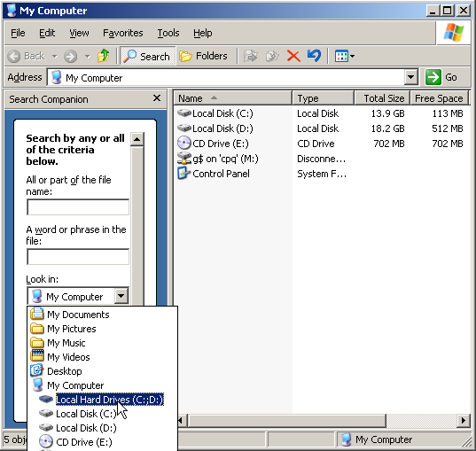The width and height of the screenshot is (476, 451).
Task: Click the Copy To toolbar icon
Action: click(x=272, y=56)
